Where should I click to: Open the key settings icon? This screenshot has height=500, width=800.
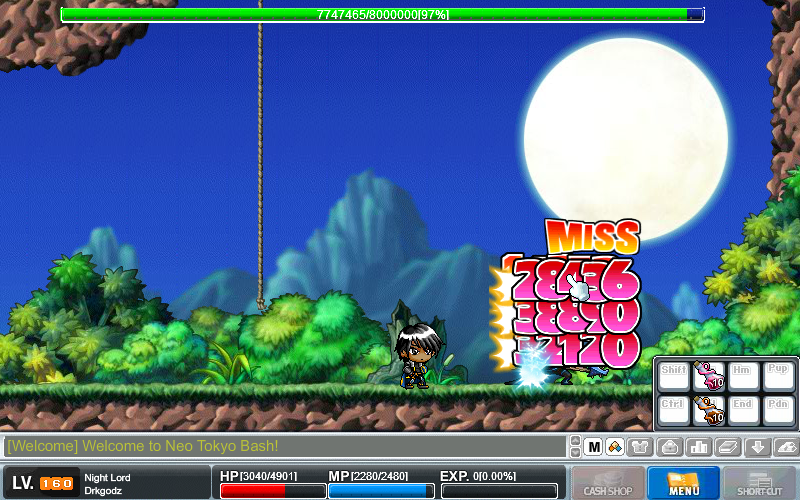(787, 447)
